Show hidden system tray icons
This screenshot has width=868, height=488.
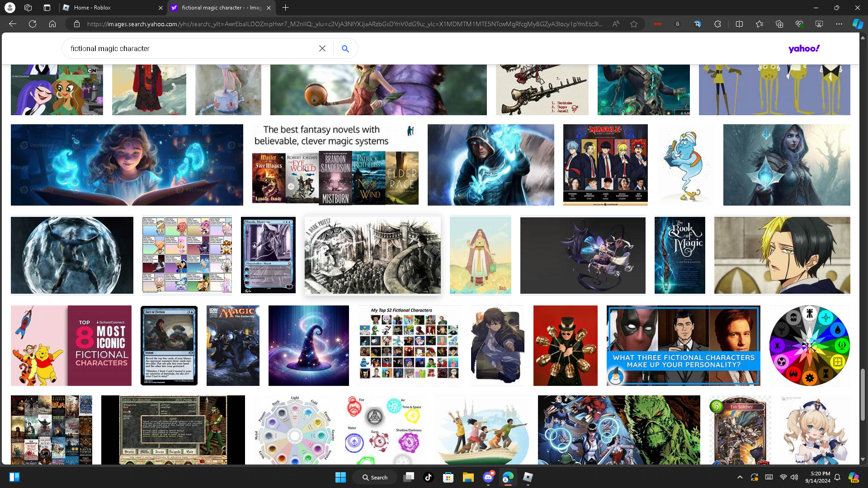(x=740, y=477)
